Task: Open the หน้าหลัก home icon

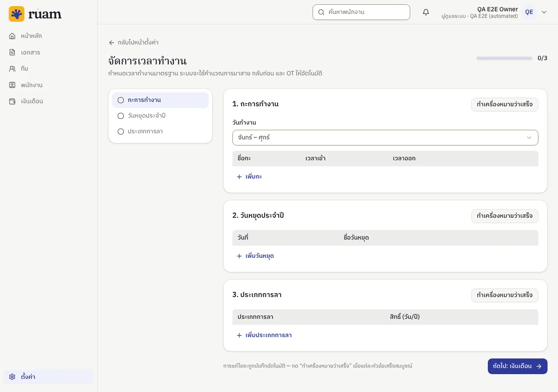Action: pyautogui.click(x=12, y=36)
